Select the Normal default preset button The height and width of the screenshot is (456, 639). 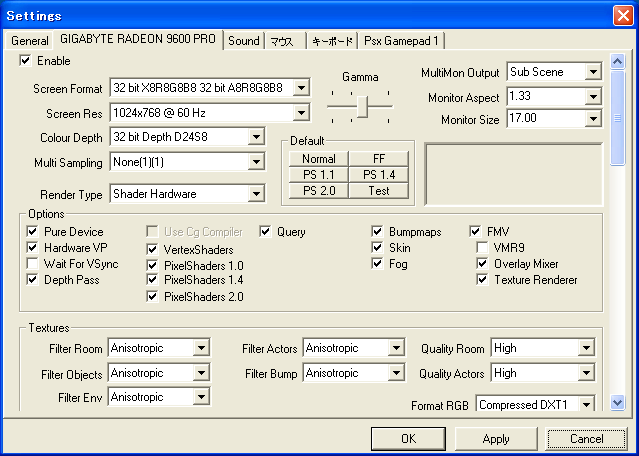pos(318,158)
